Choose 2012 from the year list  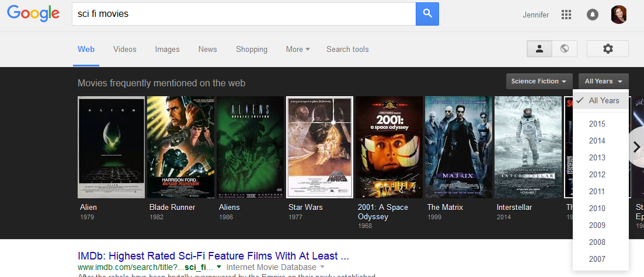coord(597,174)
